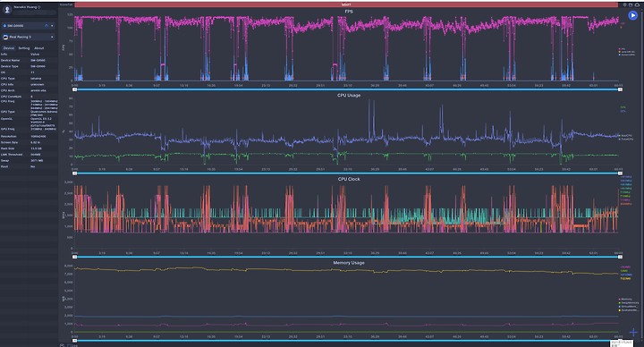Toggle the FPS series in the FPS legend

(622, 49)
